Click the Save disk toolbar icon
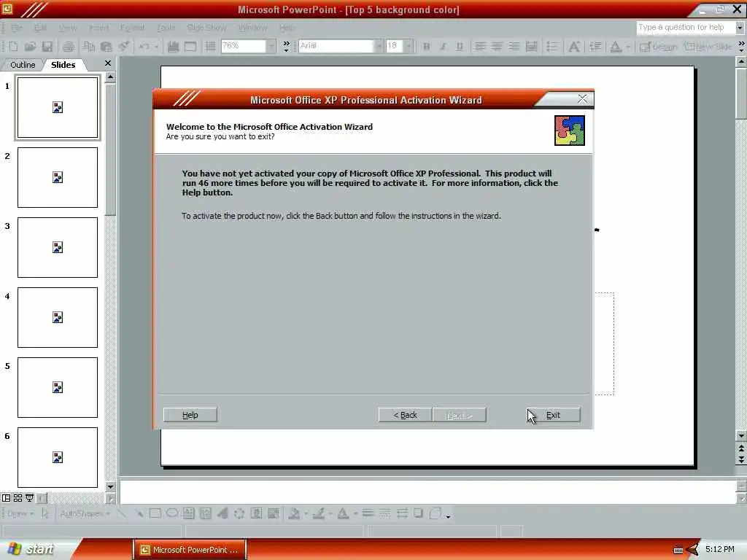 47,46
